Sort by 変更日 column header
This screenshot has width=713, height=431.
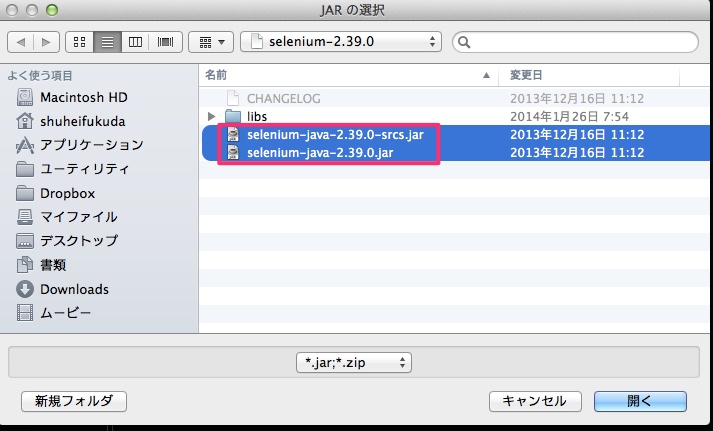point(589,75)
